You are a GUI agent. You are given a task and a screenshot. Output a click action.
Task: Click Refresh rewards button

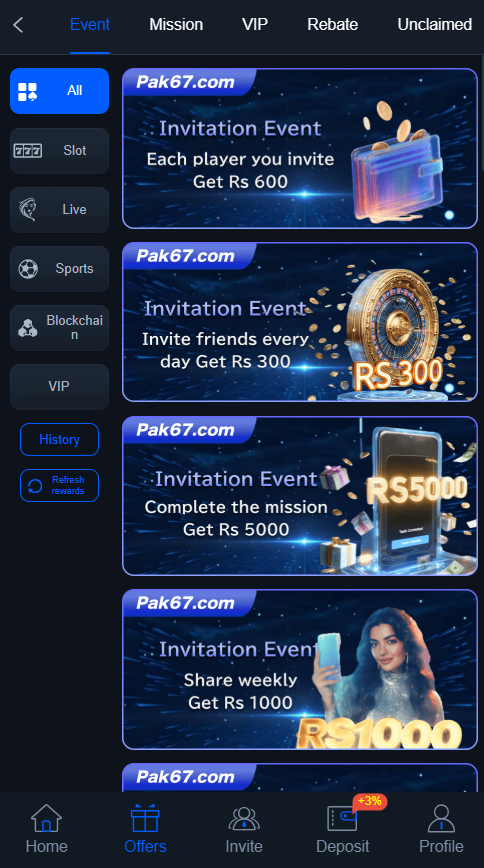click(x=59, y=485)
